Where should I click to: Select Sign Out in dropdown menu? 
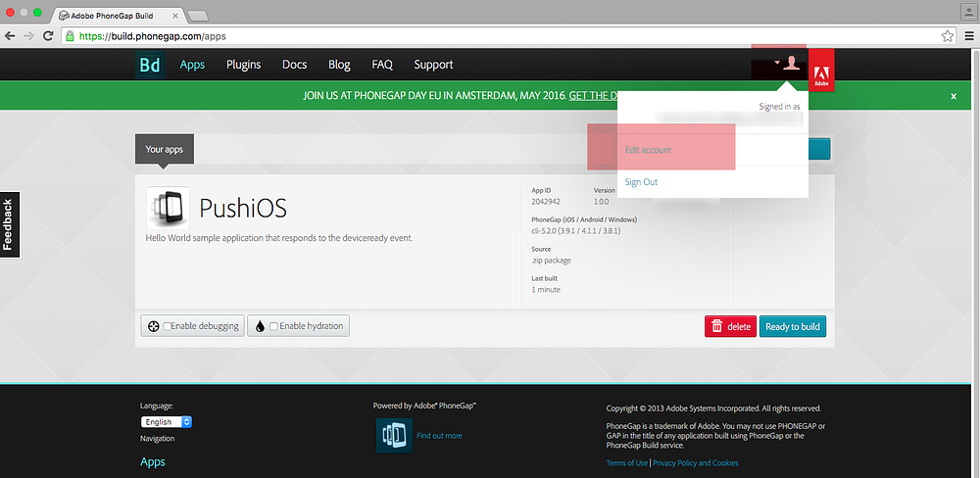(641, 182)
